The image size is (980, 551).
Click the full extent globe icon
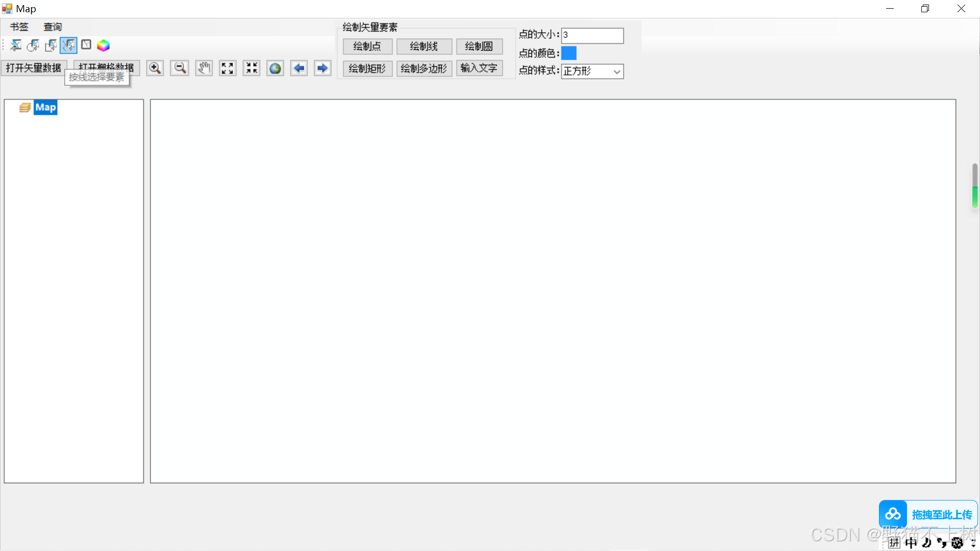tap(275, 68)
